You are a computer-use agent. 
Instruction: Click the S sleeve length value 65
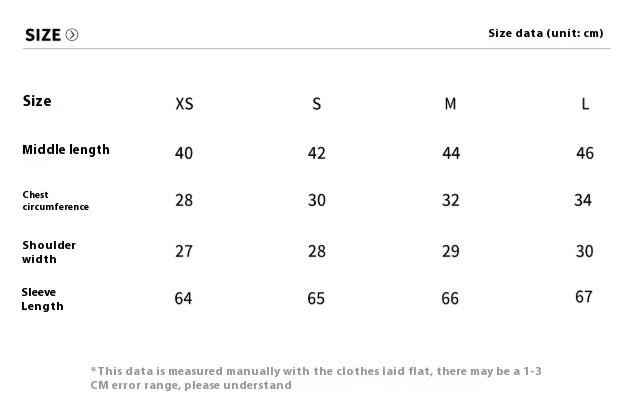tap(316, 299)
